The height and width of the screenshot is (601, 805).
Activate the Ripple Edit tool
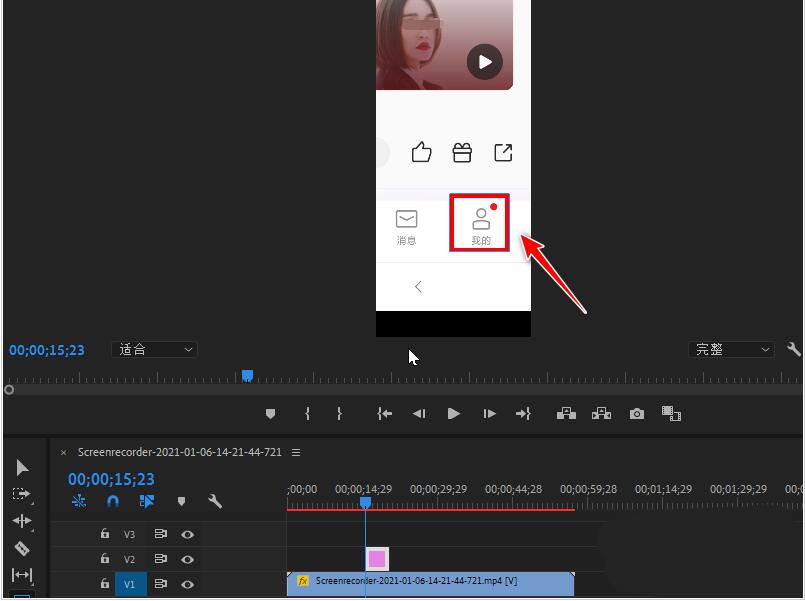point(20,519)
